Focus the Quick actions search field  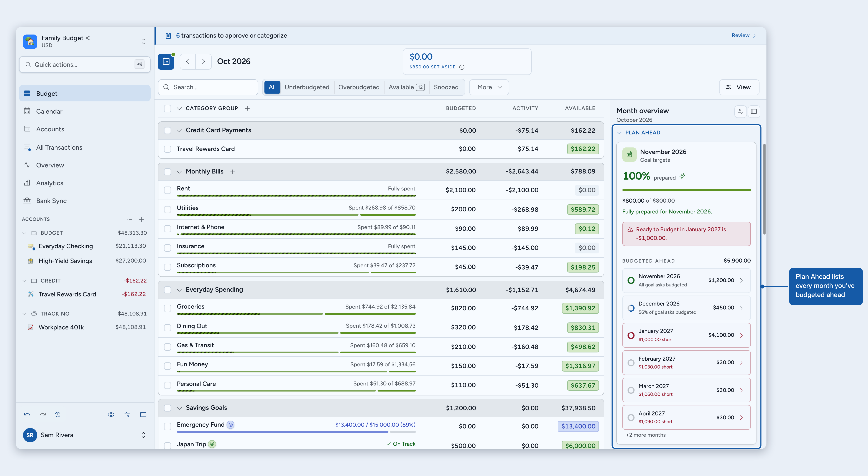click(85, 64)
